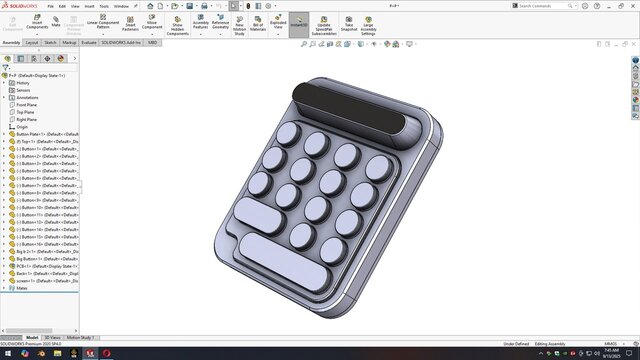Click the filter icon in feature tree
The height and width of the screenshot is (360, 640).
5,67
